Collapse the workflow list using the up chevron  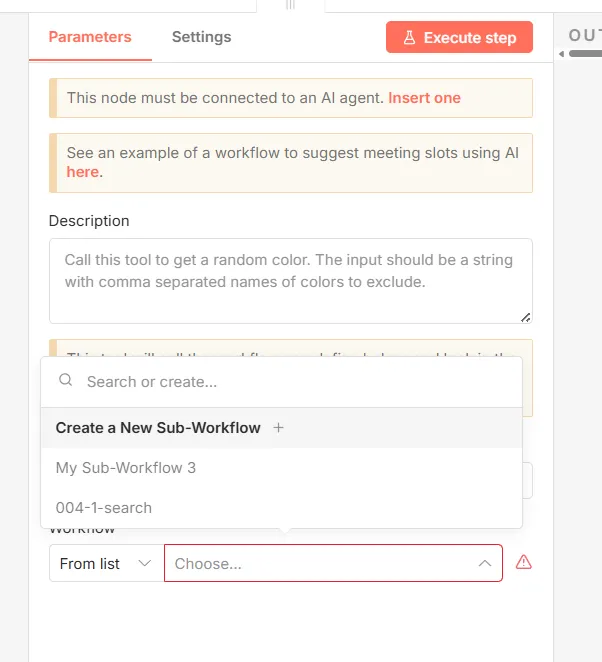point(485,564)
